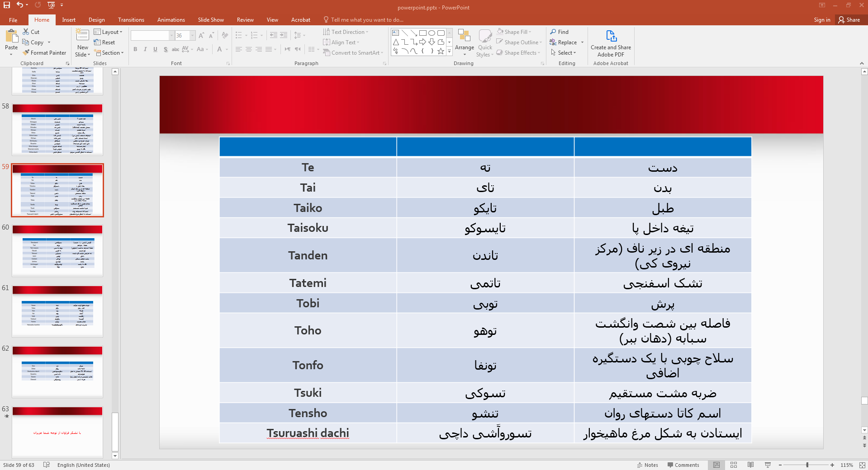Click the Undo icon

coord(19,5)
